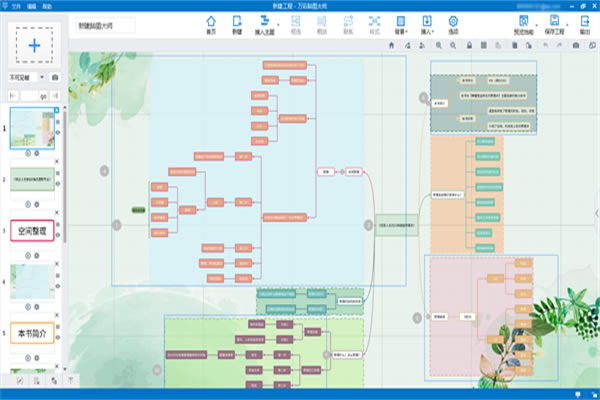Delete the 本书简介 frame via X

point(57,315)
